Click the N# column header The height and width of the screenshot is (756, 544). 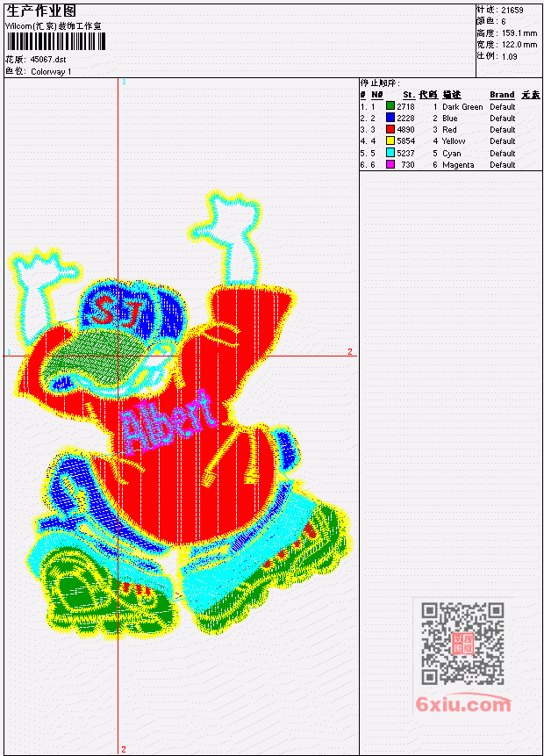376,95
